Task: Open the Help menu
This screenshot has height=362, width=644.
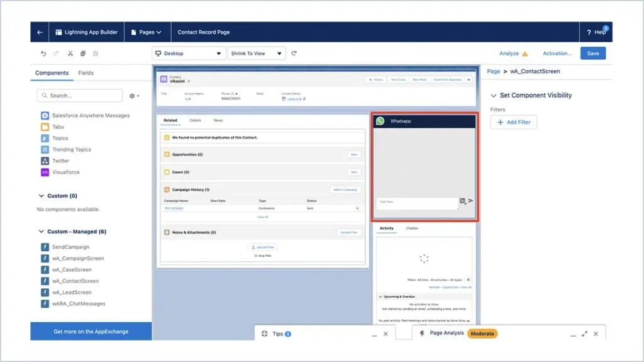Action: 596,32
